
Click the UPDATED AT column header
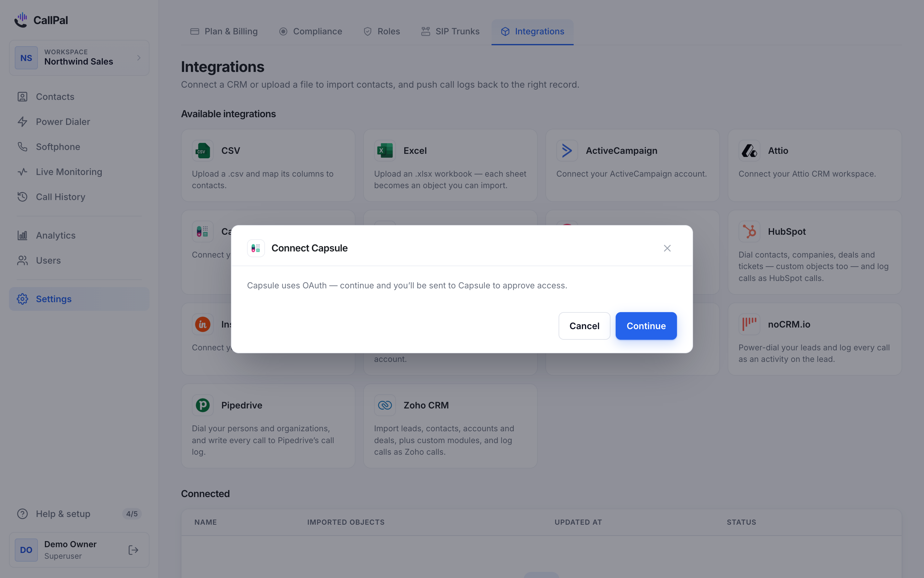578,522
